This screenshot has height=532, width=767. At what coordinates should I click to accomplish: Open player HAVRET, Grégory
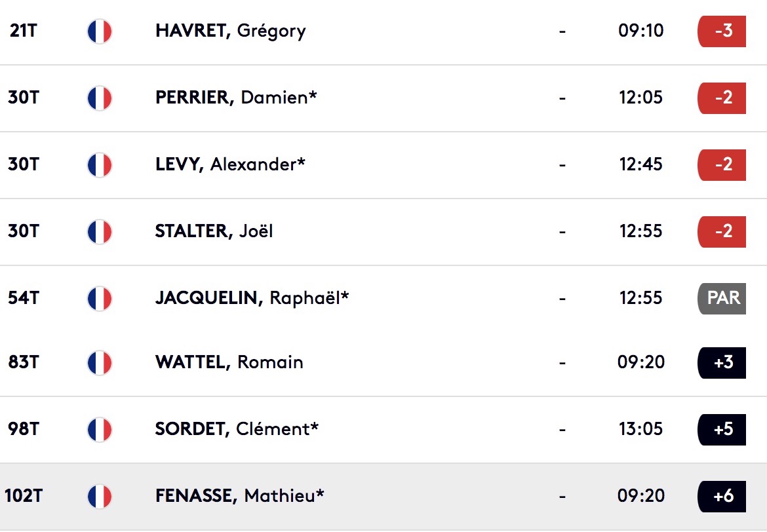(x=230, y=31)
